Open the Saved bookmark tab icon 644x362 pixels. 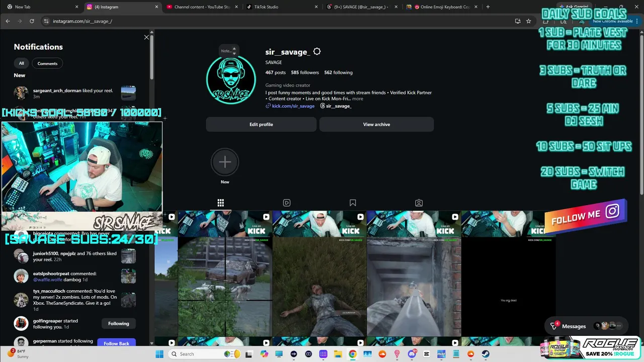(x=353, y=203)
